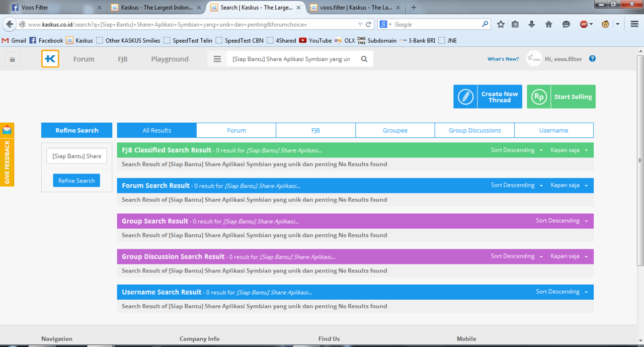The height and width of the screenshot is (347, 644).
Task: Expand Sort Descending in Username Search Result
Action: tap(561, 292)
